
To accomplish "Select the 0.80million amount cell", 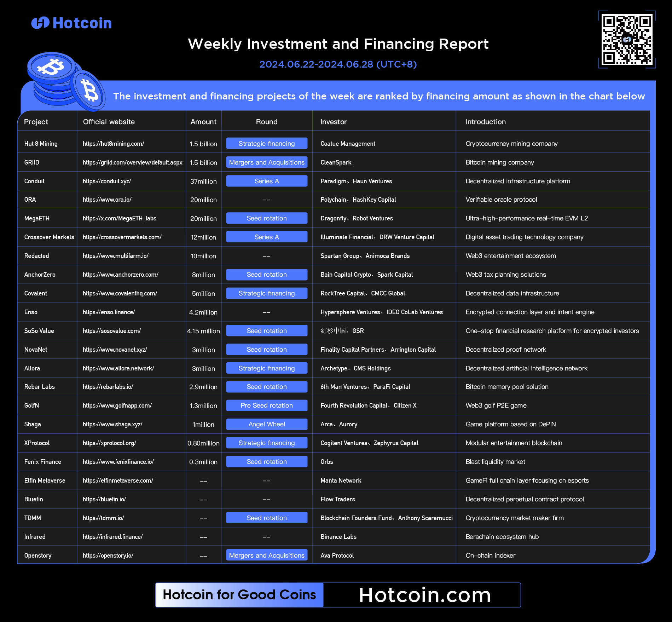I will [x=203, y=443].
